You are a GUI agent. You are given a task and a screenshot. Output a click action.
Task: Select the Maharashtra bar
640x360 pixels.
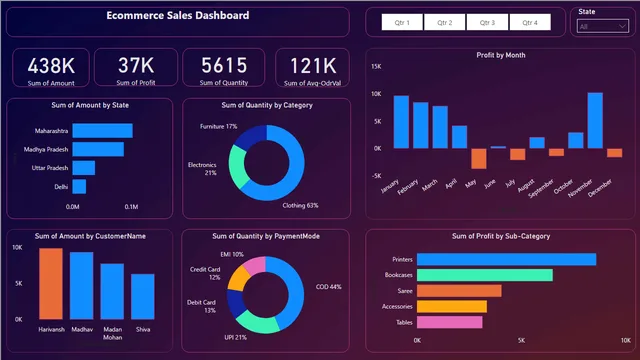(x=102, y=131)
